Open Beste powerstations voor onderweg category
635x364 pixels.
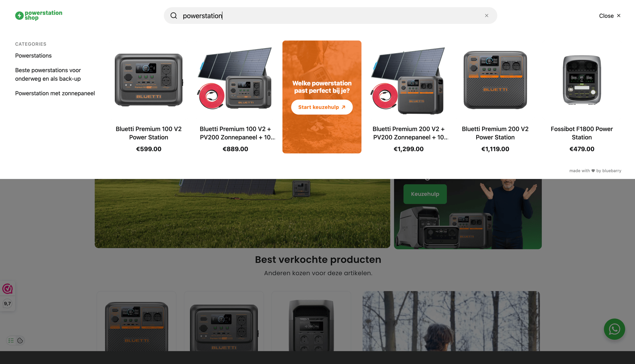[x=48, y=74]
